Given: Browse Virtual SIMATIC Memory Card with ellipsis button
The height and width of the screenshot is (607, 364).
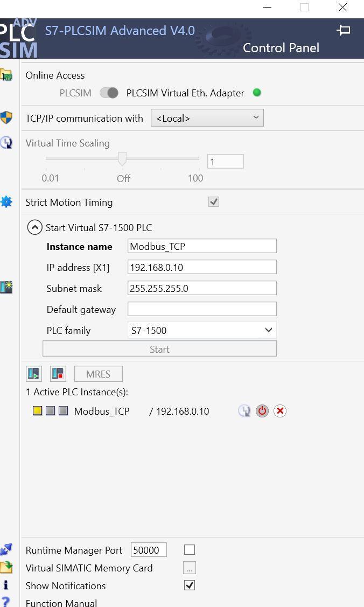Looking at the screenshot, I should [x=190, y=568].
